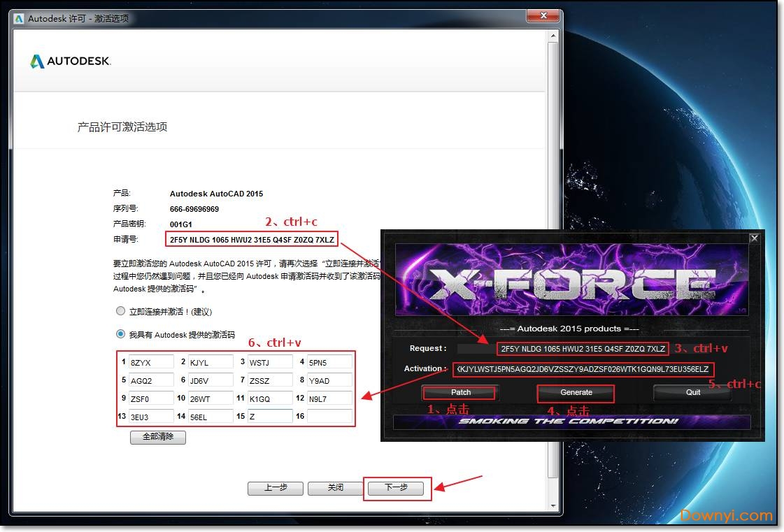Click the Autodesk icon in the title bar
Screen dimensions: 784x532
(20, 18)
